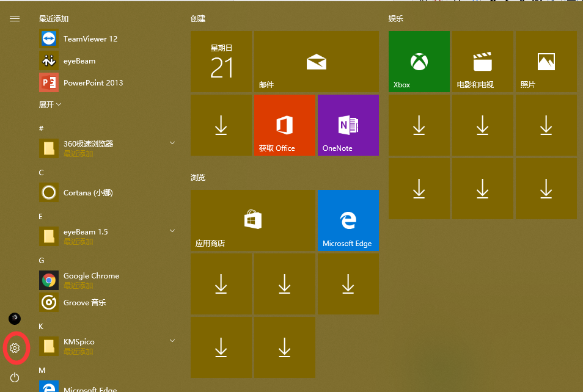Open the power options icon

click(15, 377)
